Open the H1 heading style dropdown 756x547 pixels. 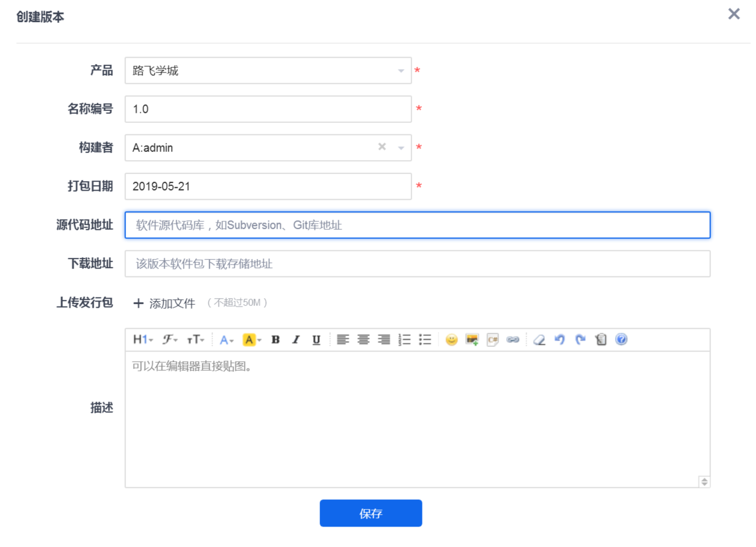tap(143, 339)
